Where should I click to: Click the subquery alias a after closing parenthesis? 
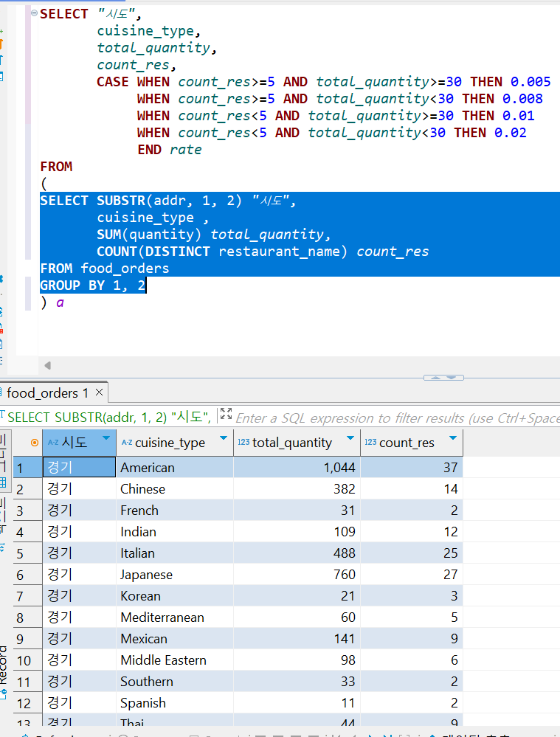click(x=61, y=302)
